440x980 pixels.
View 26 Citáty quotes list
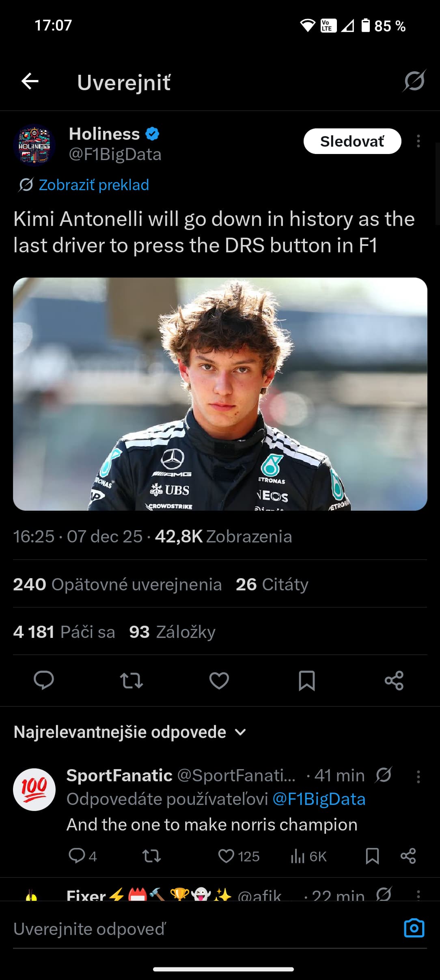[x=272, y=584]
